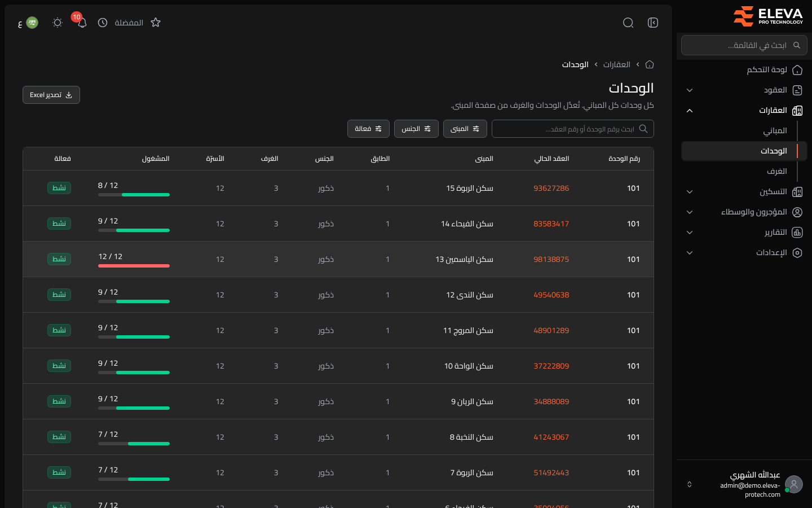Open the فعالة filter dropdown
The height and width of the screenshot is (508, 812).
[x=368, y=129]
